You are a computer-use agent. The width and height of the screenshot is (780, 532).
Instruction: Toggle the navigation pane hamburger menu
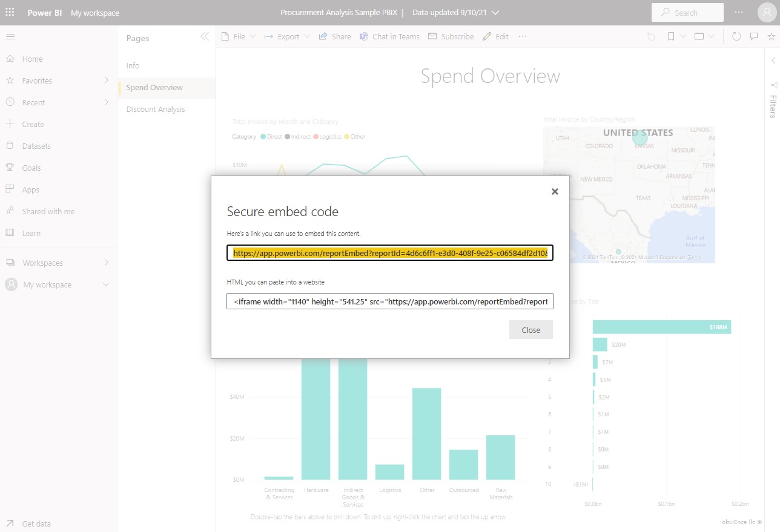click(x=10, y=35)
